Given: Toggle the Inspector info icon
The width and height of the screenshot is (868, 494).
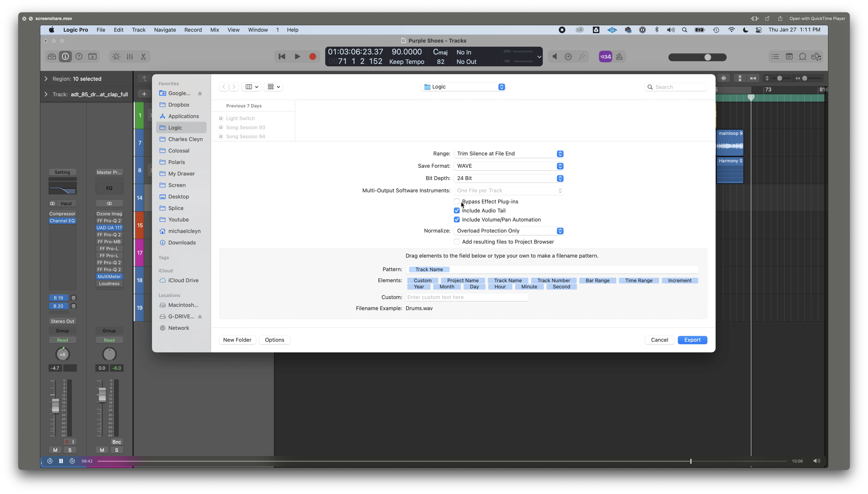Looking at the screenshot, I should (65, 57).
